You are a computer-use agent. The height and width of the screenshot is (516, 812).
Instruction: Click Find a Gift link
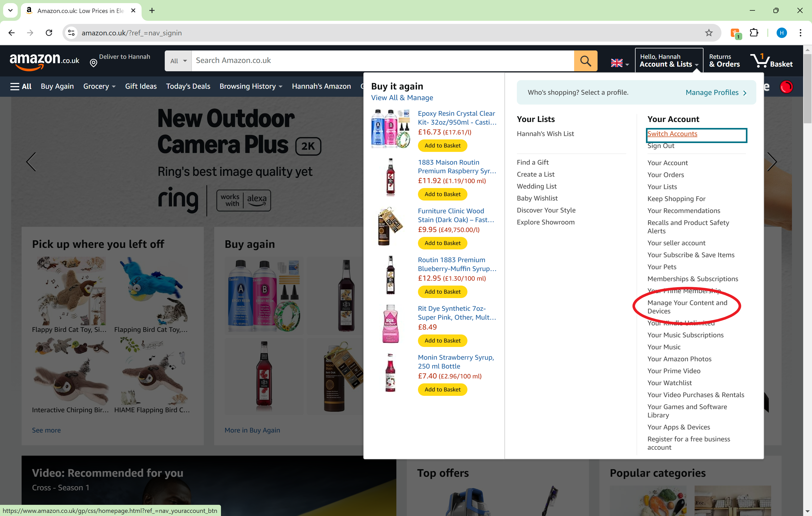pyautogui.click(x=532, y=163)
